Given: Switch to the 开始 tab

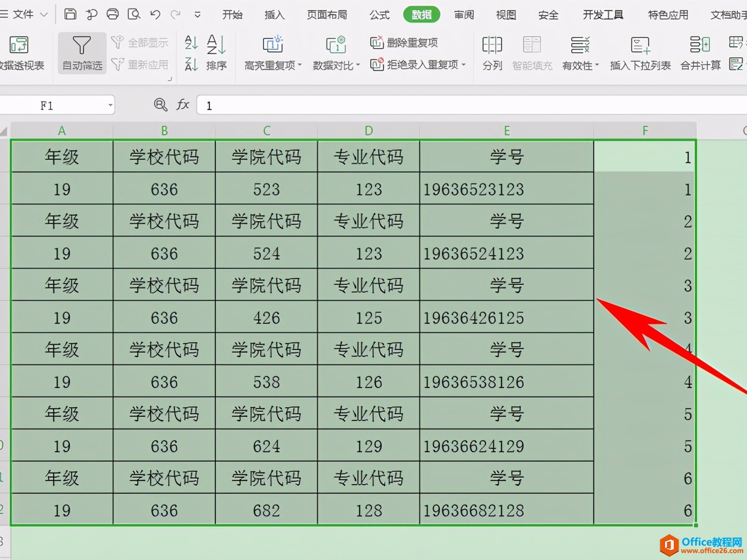Looking at the screenshot, I should [x=232, y=15].
